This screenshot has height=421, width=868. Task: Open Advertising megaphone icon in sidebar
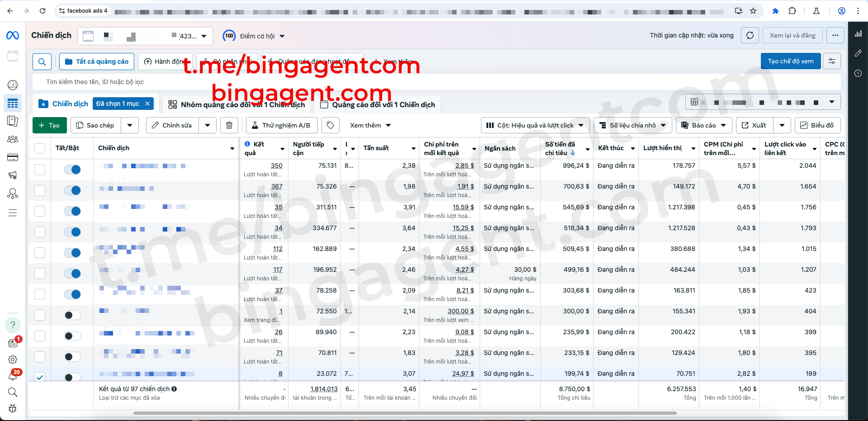[13, 175]
